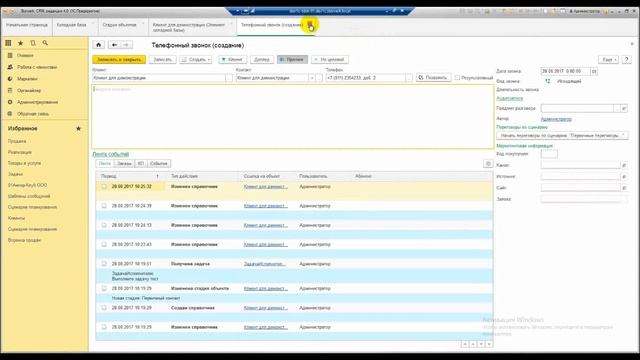Click star next to Избранное heading
The image size is (640, 360).
78,129
